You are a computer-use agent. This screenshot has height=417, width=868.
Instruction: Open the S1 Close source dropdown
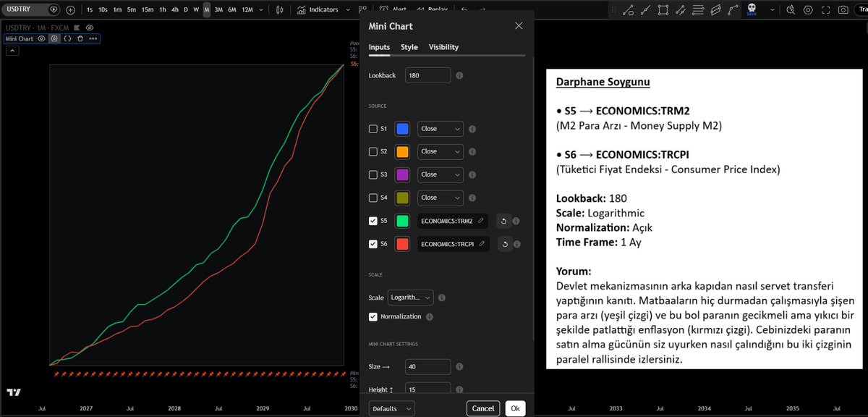coord(441,129)
